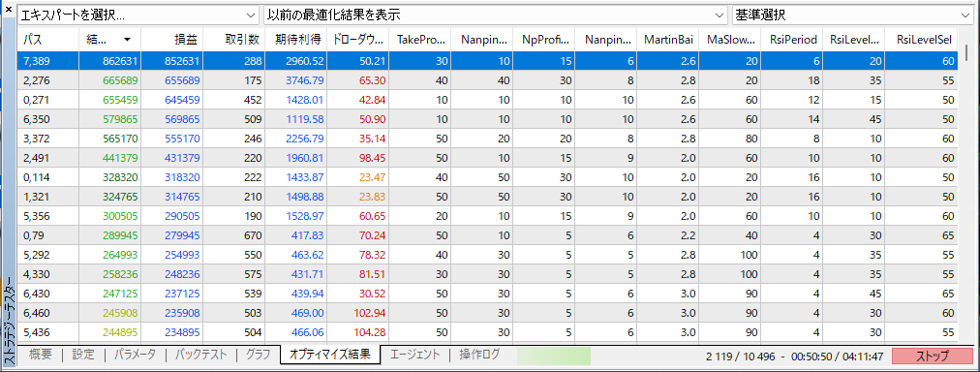Sort by the NpProfi... column header
980x372 pixels.
(x=544, y=40)
